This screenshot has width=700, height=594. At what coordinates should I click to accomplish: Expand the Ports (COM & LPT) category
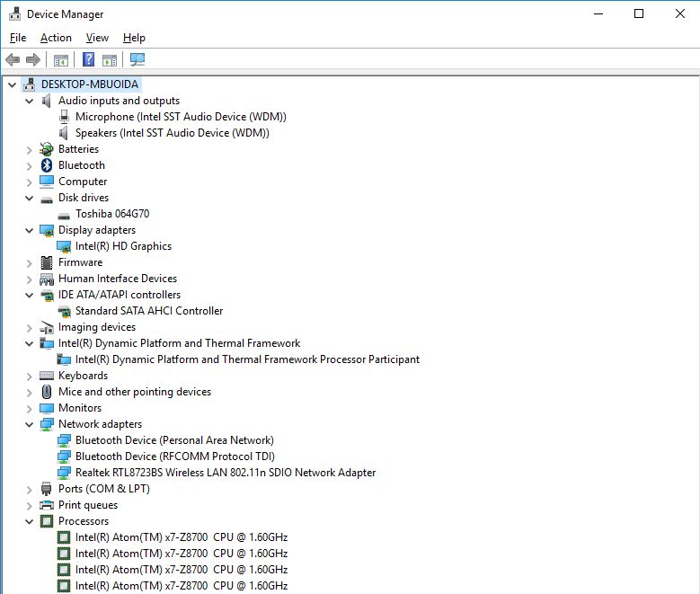pos(30,490)
